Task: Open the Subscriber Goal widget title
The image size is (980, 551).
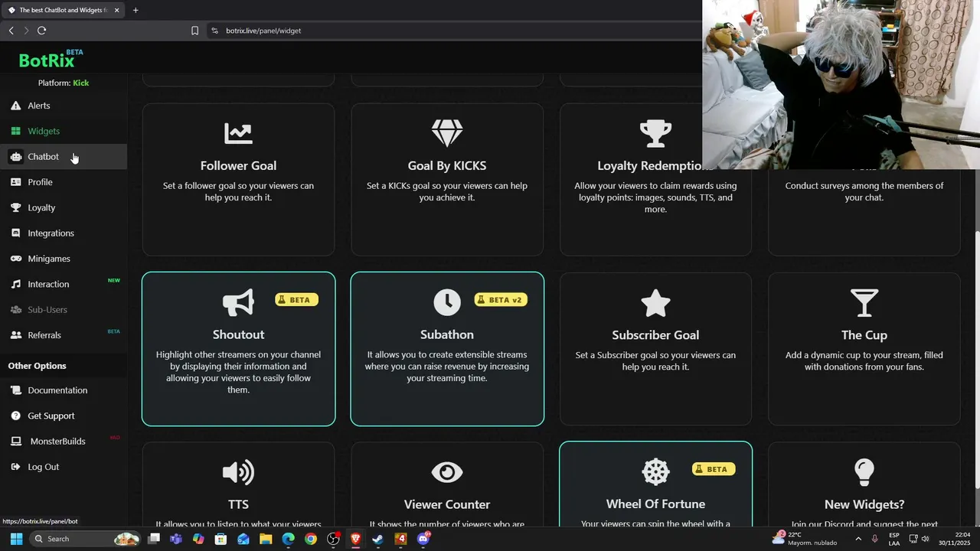Action: [x=655, y=335]
